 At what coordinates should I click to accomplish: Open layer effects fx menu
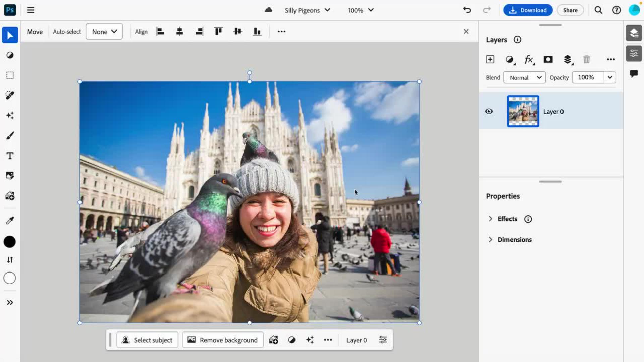(x=529, y=59)
